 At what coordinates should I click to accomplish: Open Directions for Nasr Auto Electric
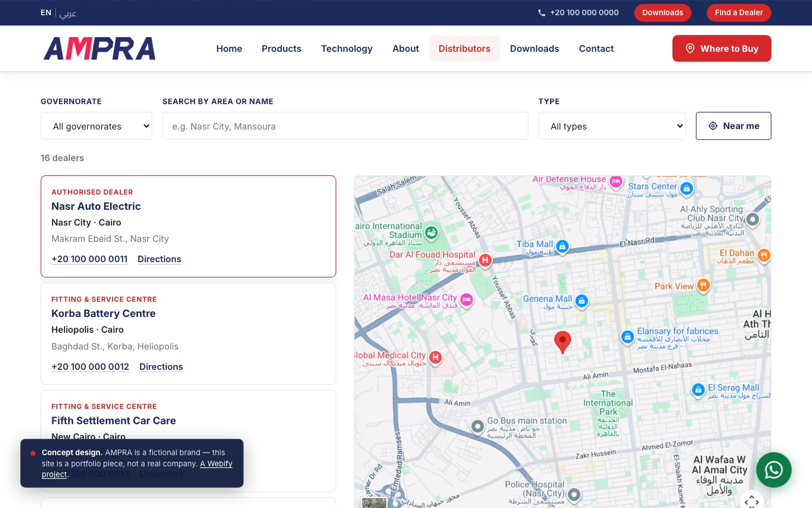coord(159,259)
